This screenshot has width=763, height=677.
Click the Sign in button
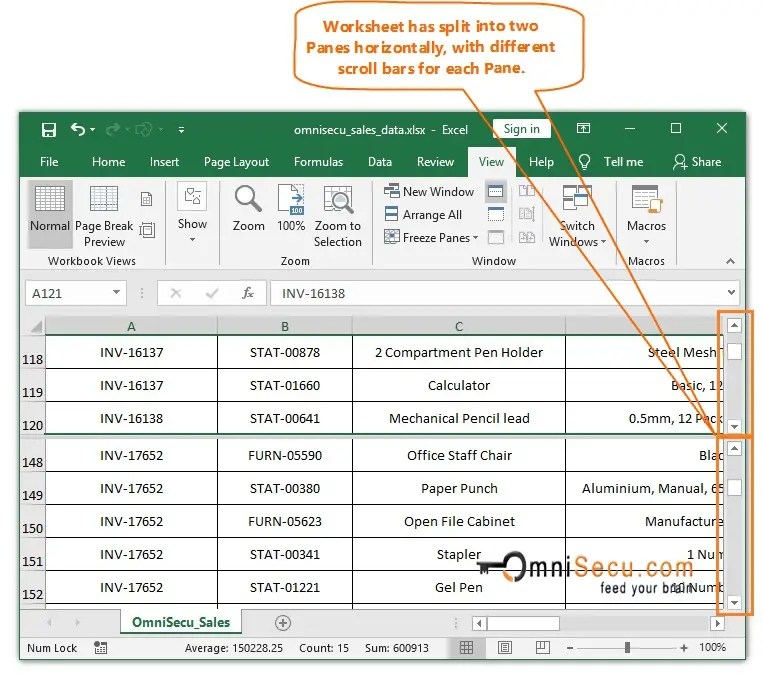tap(521, 129)
